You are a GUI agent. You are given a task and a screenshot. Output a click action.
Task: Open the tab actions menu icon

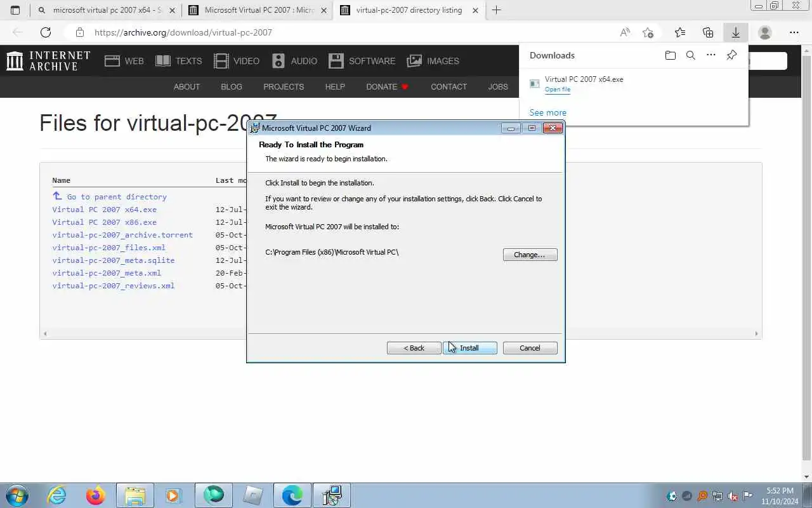(x=15, y=10)
